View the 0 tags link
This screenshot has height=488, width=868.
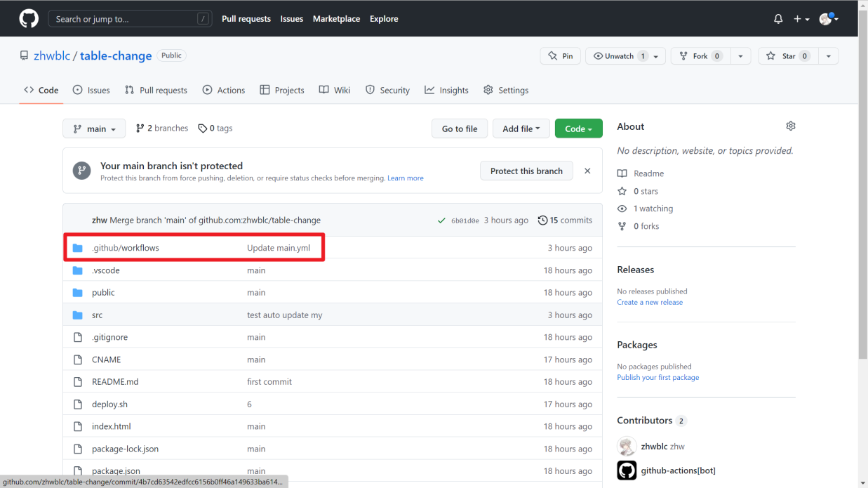pos(215,128)
